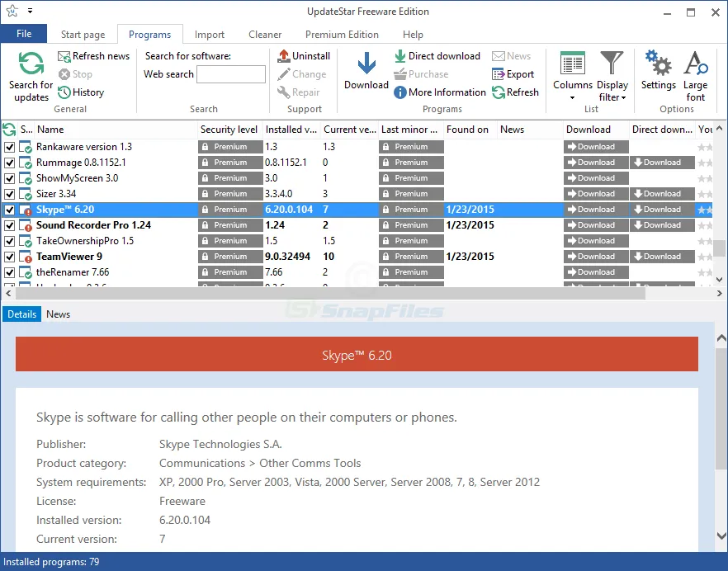Click Premium security level for Sizer 3.34

pyautogui.click(x=230, y=194)
